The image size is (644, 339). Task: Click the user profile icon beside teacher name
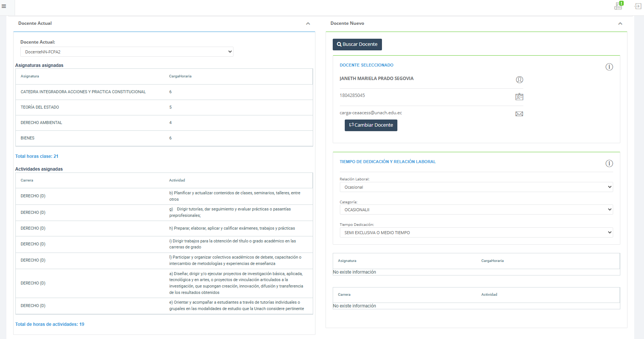tap(519, 80)
